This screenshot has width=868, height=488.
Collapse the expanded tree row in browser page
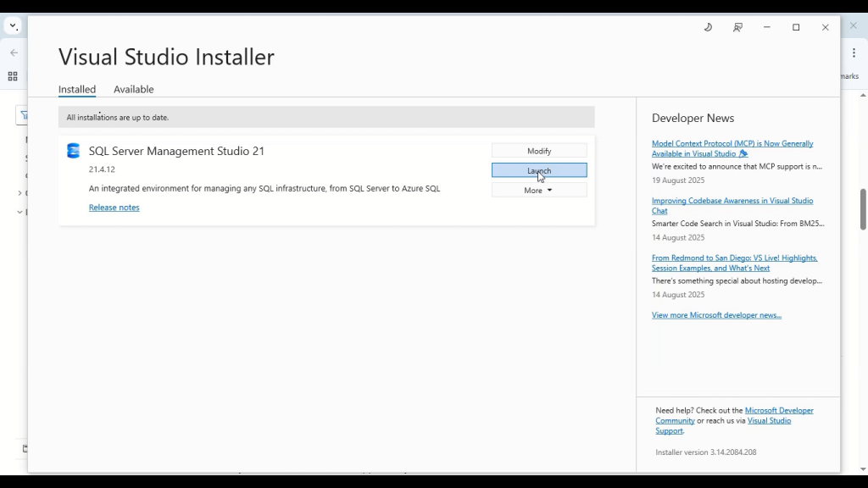[20, 212]
